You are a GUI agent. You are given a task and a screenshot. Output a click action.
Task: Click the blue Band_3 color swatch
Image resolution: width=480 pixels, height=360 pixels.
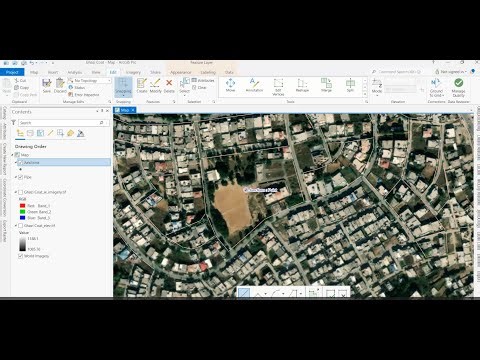(22, 218)
